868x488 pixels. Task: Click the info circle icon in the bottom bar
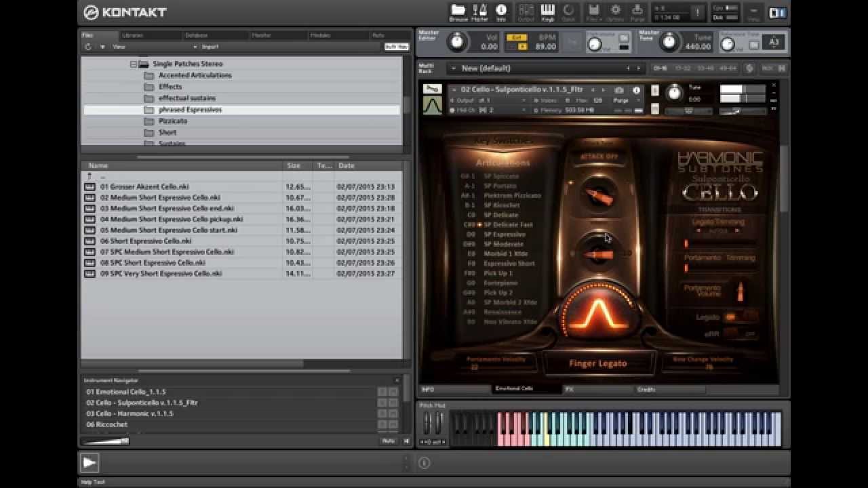click(425, 463)
